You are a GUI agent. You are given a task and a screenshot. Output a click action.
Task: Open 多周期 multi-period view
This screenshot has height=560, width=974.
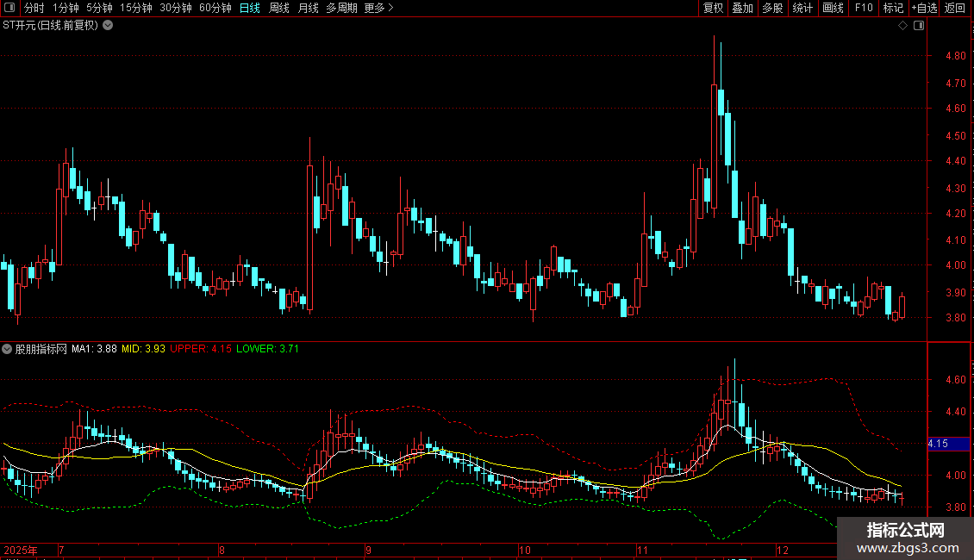tap(341, 8)
